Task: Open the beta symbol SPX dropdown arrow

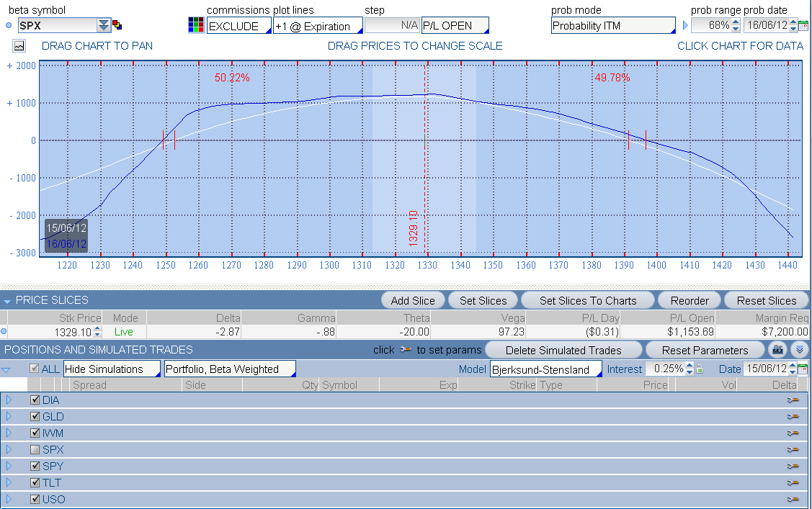Action: click(x=104, y=25)
